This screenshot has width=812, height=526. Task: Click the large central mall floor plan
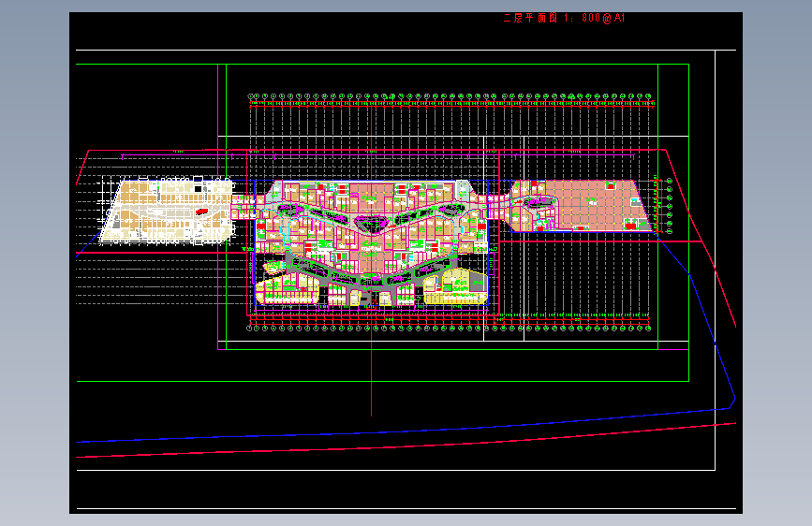[371, 242]
